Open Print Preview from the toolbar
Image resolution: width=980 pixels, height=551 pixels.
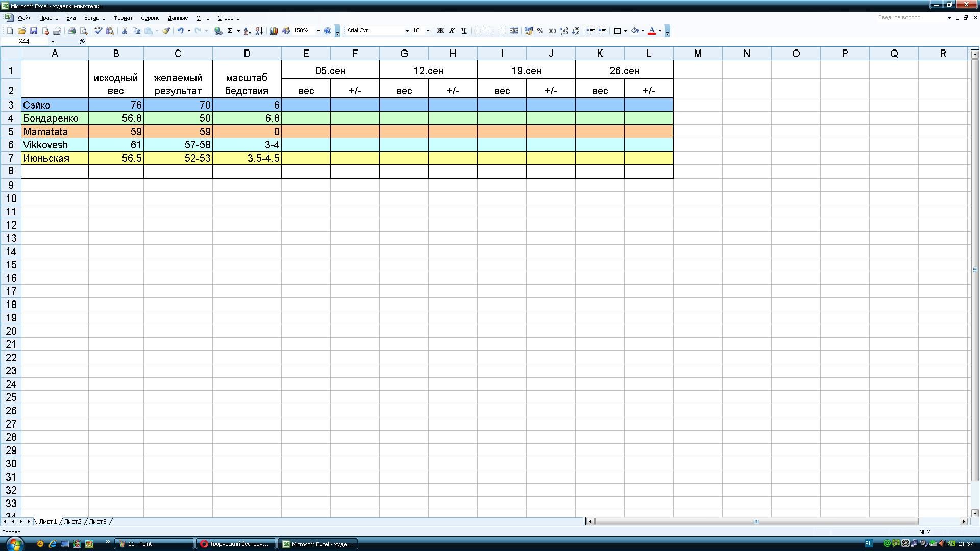pos(84,31)
